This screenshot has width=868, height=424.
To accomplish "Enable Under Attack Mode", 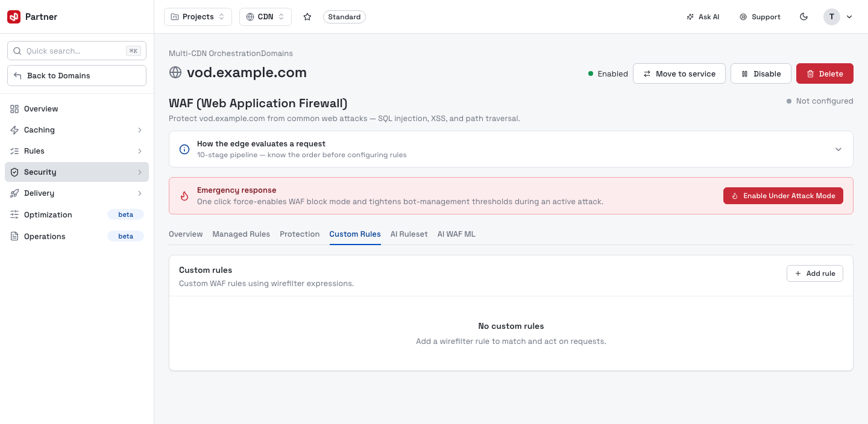I will (x=783, y=196).
